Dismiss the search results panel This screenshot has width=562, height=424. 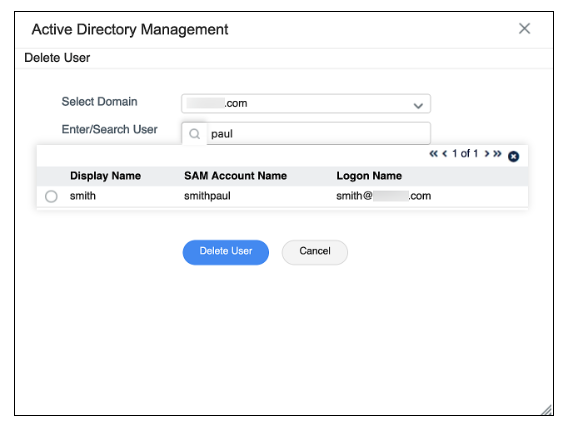(514, 157)
